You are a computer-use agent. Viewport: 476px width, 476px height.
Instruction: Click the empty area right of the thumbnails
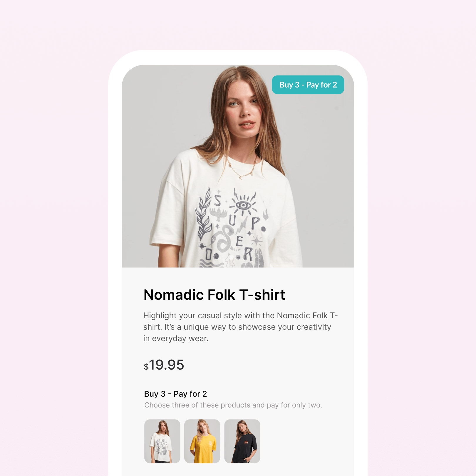pyautogui.click(x=307, y=441)
